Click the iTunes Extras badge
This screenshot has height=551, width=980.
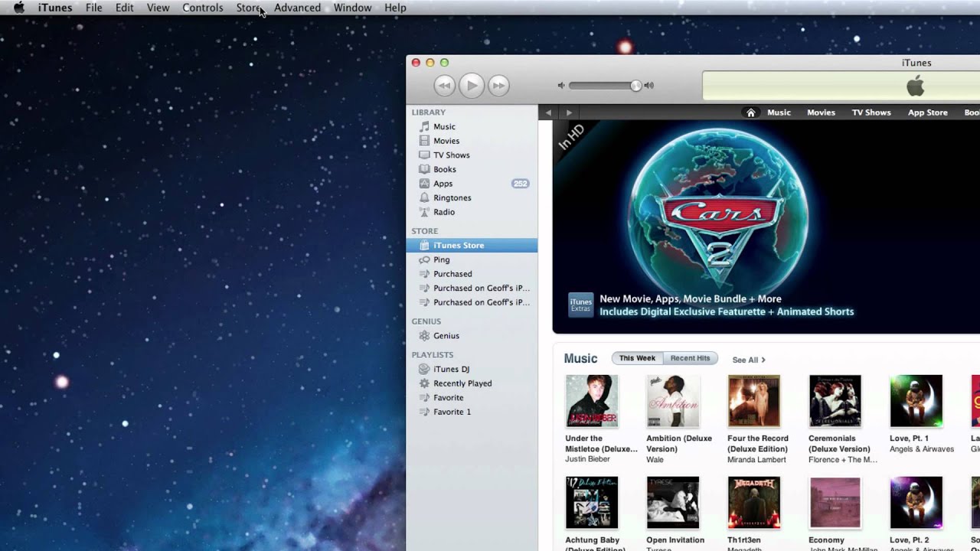coord(580,305)
